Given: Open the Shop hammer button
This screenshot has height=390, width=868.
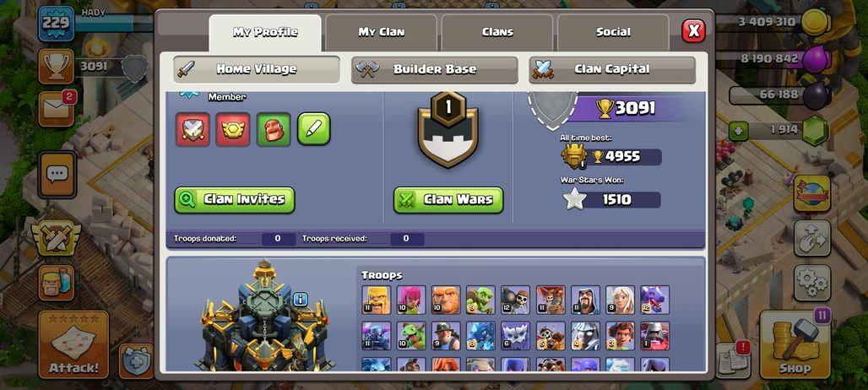Looking at the screenshot, I should [795, 344].
